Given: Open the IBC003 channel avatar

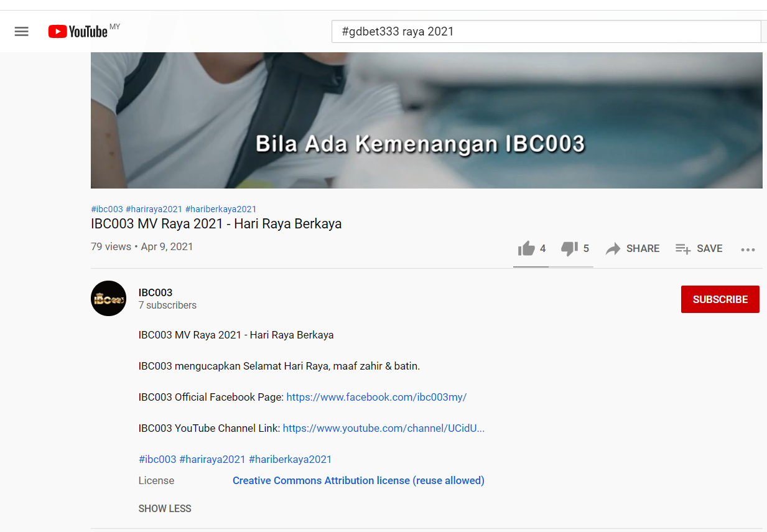Looking at the screenshot, I should (109, 298).
